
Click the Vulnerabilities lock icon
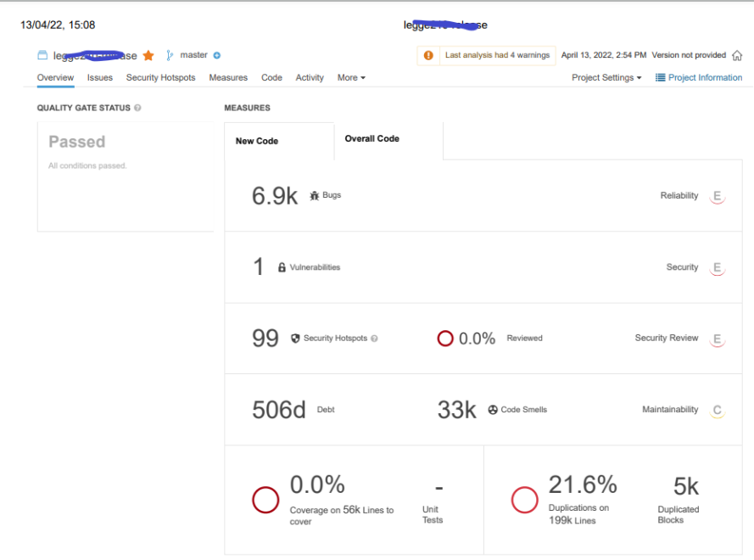click(x=282, y=267)
